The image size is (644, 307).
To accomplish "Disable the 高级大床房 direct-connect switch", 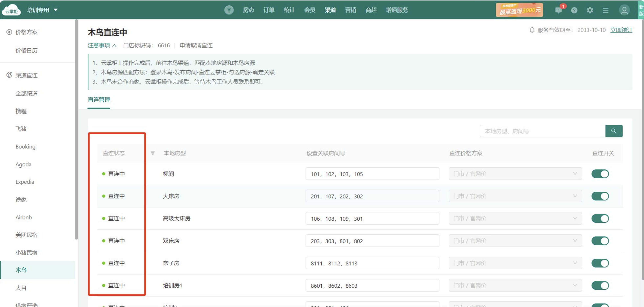I will coord(600,218).
